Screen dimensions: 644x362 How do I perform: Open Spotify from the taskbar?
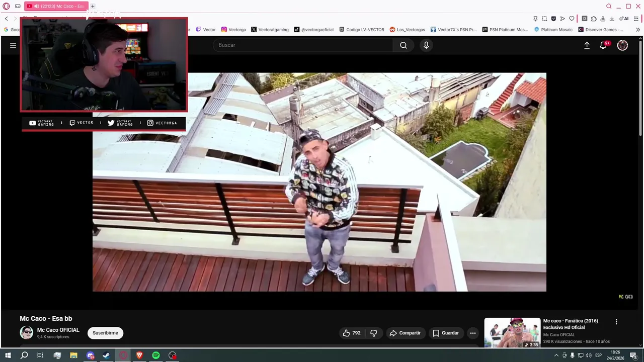(156, 355)
